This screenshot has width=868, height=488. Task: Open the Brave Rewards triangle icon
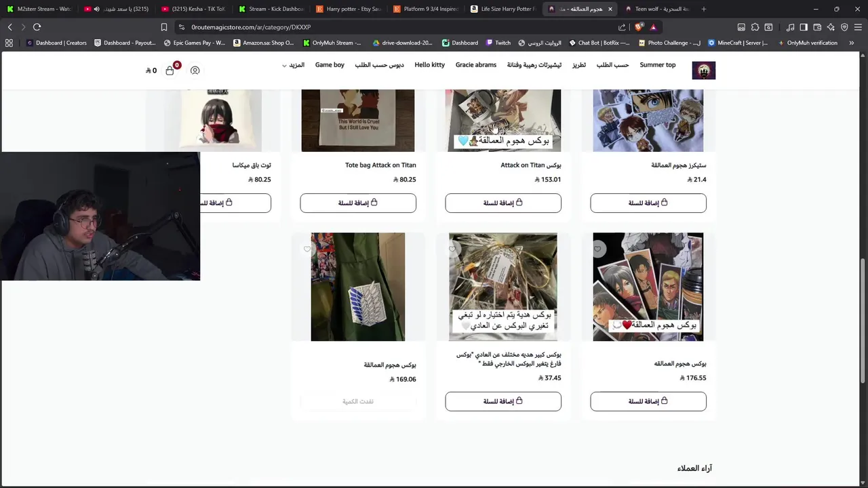pos(653,27)
